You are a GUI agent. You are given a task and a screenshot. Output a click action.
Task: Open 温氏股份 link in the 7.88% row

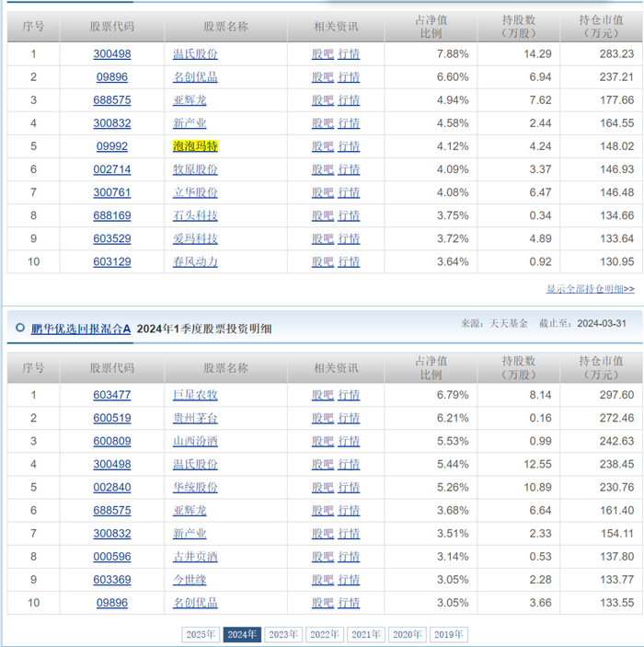pos(195,53)
